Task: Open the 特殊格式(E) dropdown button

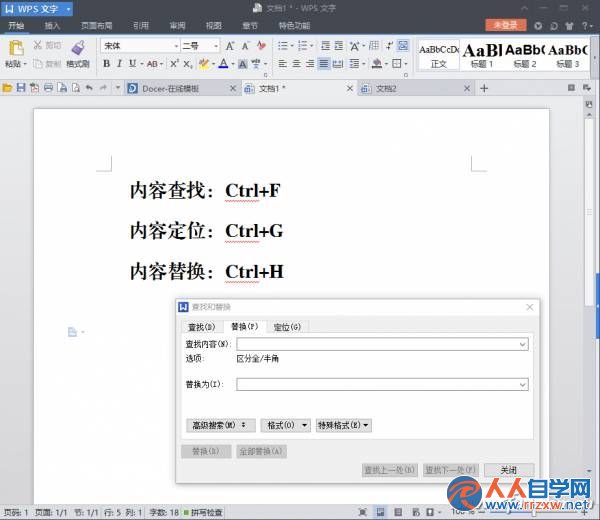Action: click(344, 425)
